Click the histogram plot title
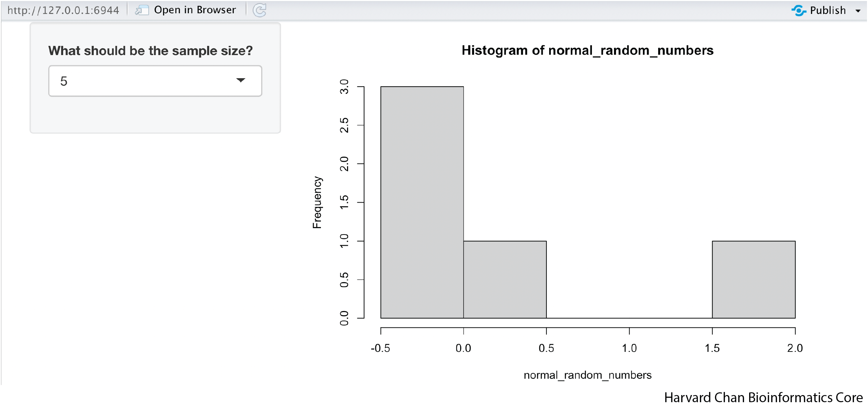This screenshot has height=410, width=868. click(587, 50)
